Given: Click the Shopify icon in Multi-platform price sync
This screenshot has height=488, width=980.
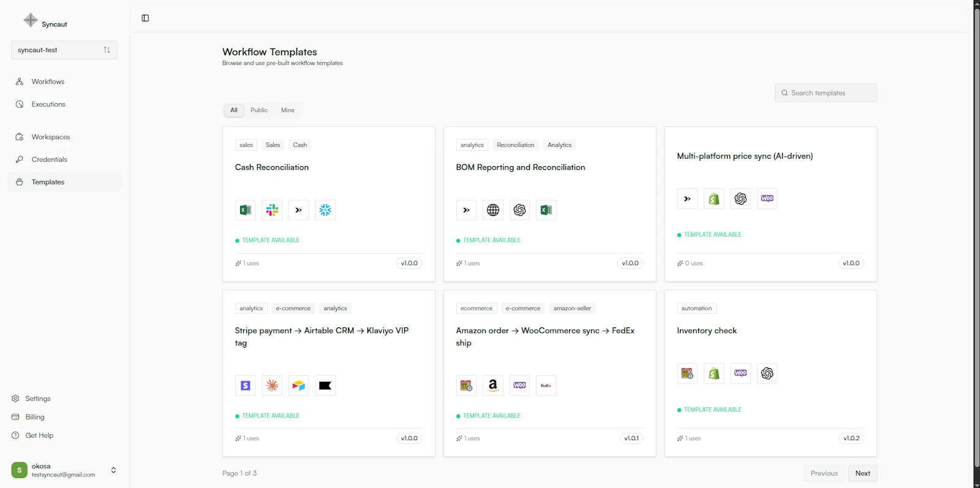Looking at the screenshot, I should [x=714, y=199].
